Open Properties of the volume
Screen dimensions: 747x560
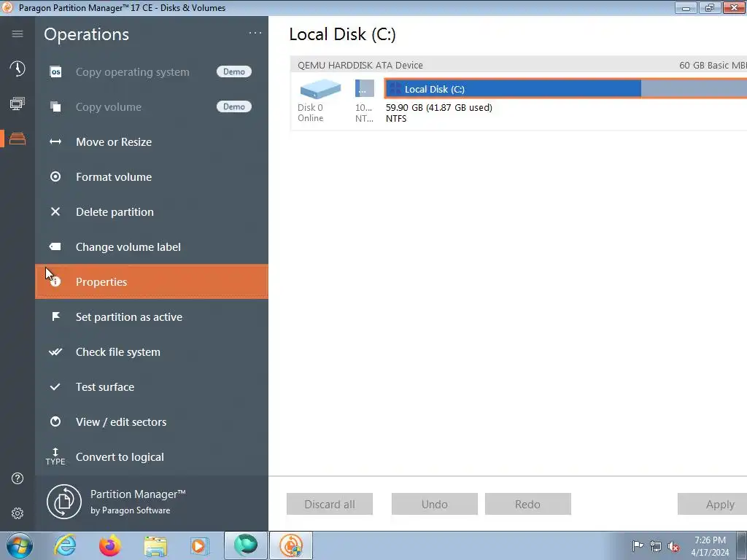click(152, 282)
